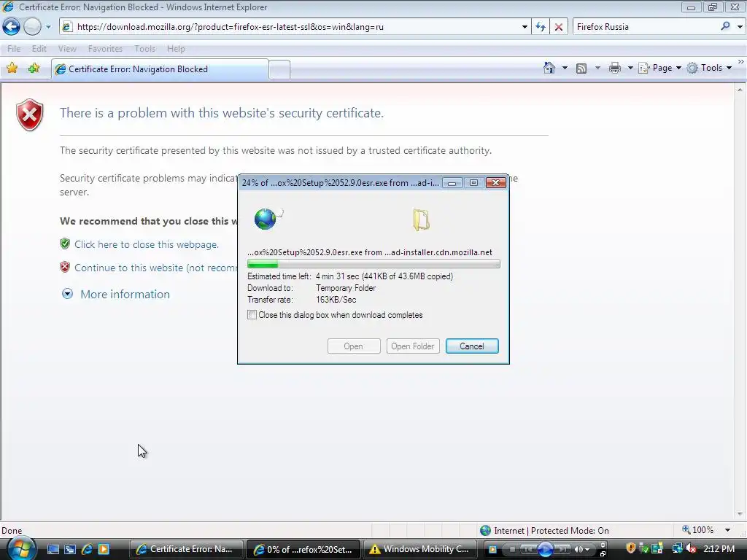
Task: Click the network tray icon
Action: coord(677,548)
